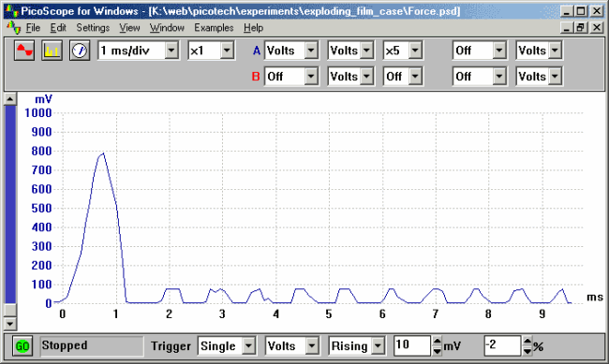Open the Examples menu

pos(214,28)
